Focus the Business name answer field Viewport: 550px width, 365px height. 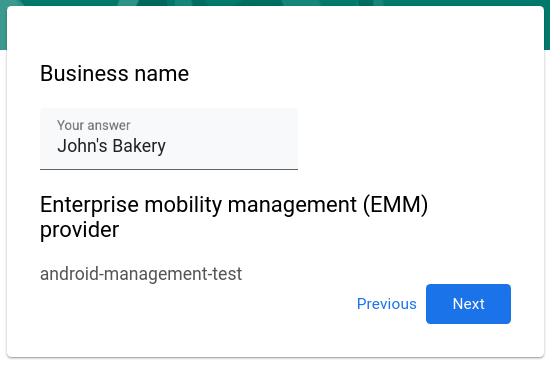pyautogui.click(x=169, y=139)
